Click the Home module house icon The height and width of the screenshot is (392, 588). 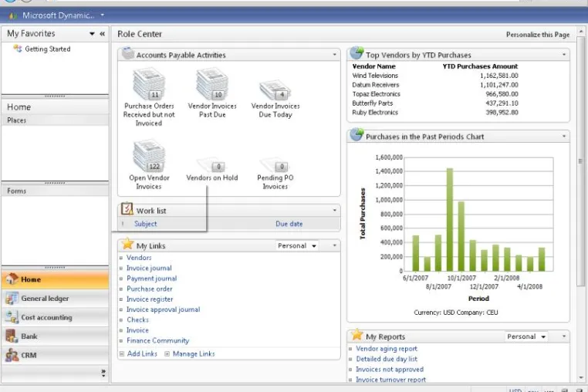[x=12, y=279]
